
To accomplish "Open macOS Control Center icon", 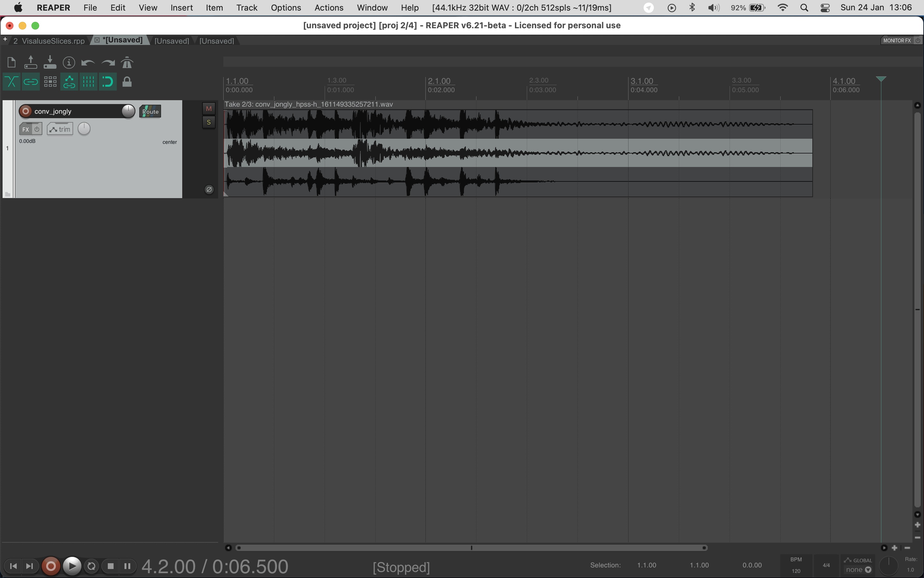I will [x=825, y=8].
